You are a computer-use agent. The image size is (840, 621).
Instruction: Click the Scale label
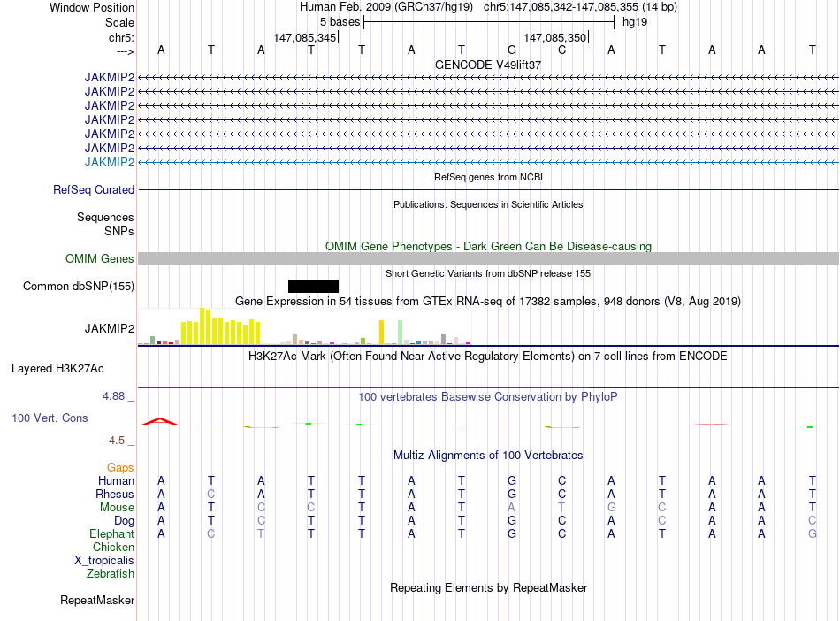tap(119, 22)
